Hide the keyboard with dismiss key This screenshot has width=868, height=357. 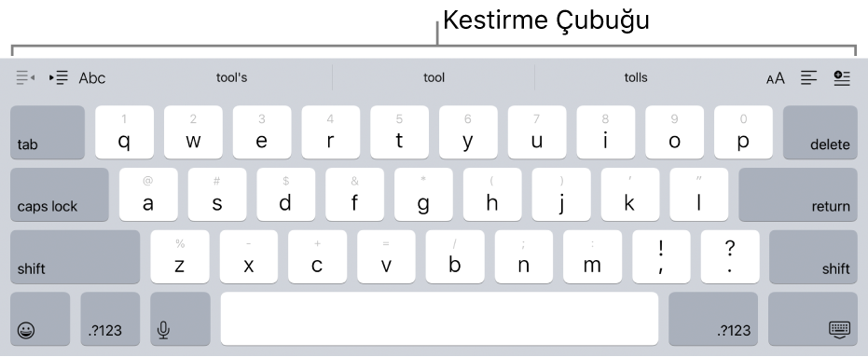click(x=813, y=319)
